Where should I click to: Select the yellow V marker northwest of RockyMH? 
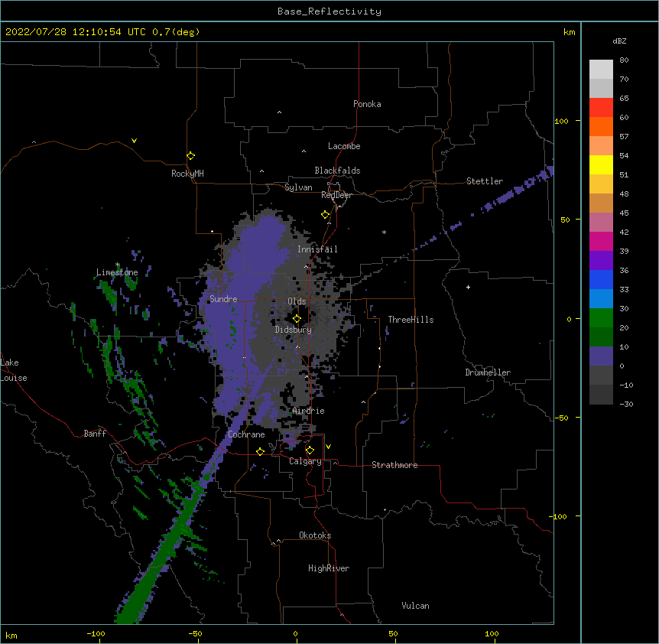(134, 141)
